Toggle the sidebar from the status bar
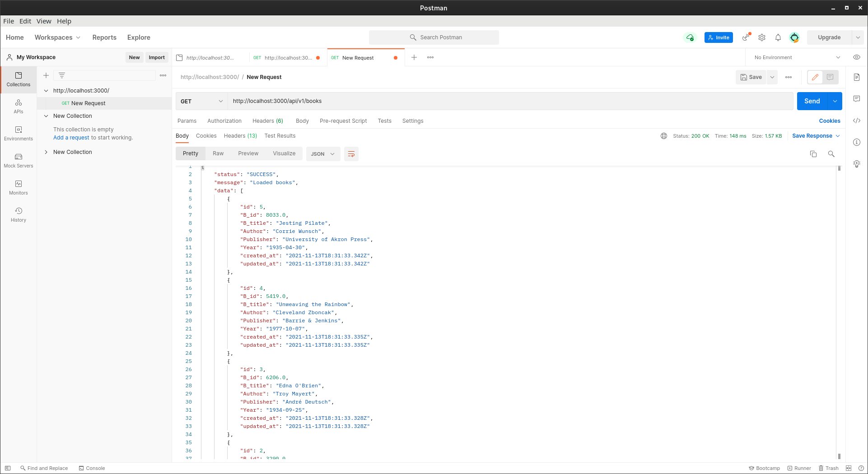The image size is (868, 474). (x=8, y=468)
